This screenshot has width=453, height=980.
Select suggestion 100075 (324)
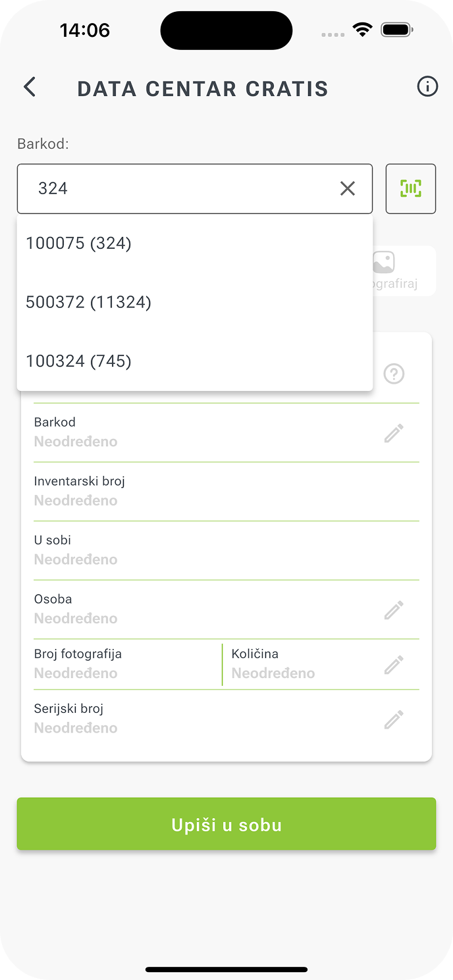pos(79,244)
